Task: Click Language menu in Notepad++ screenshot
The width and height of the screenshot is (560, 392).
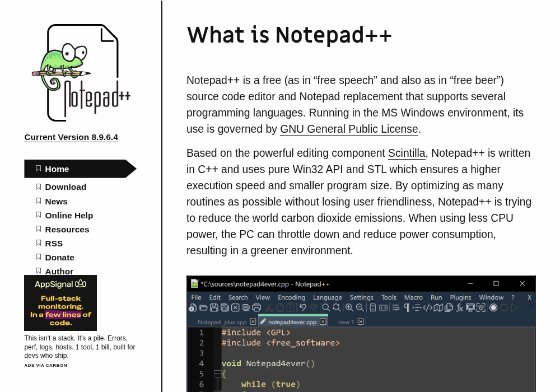Action: (328, 297)
